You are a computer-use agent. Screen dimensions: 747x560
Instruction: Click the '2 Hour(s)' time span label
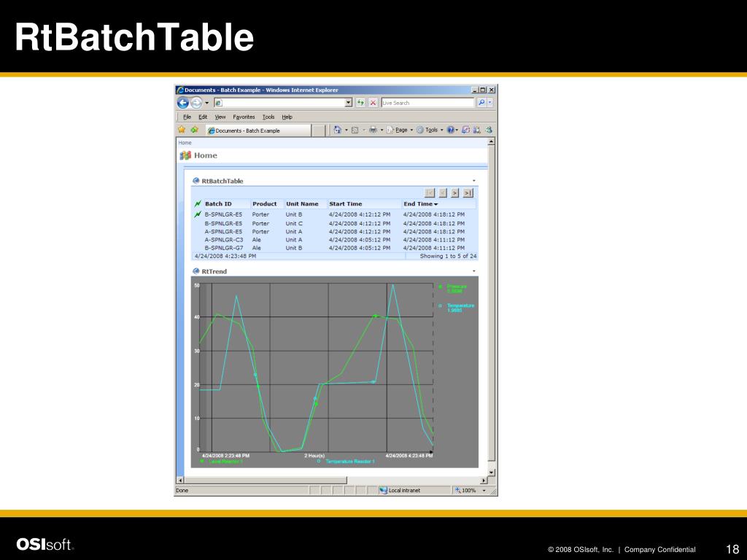pos(314,456)
